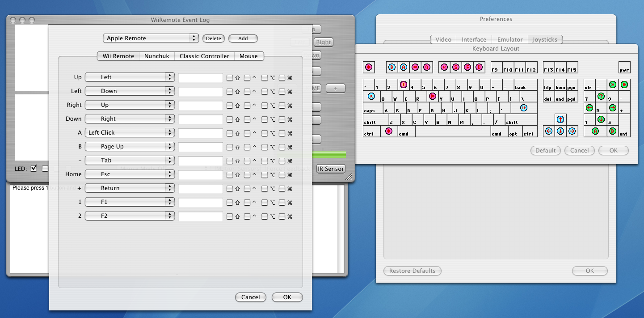
Task: Open the A button dropdown showing Left Click
Action: (130, 133)
